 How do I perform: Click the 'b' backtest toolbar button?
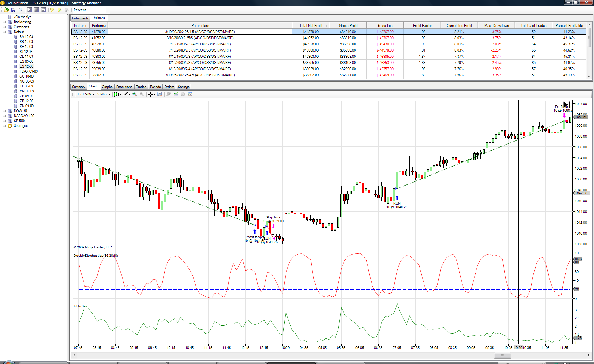coord(29,10)
